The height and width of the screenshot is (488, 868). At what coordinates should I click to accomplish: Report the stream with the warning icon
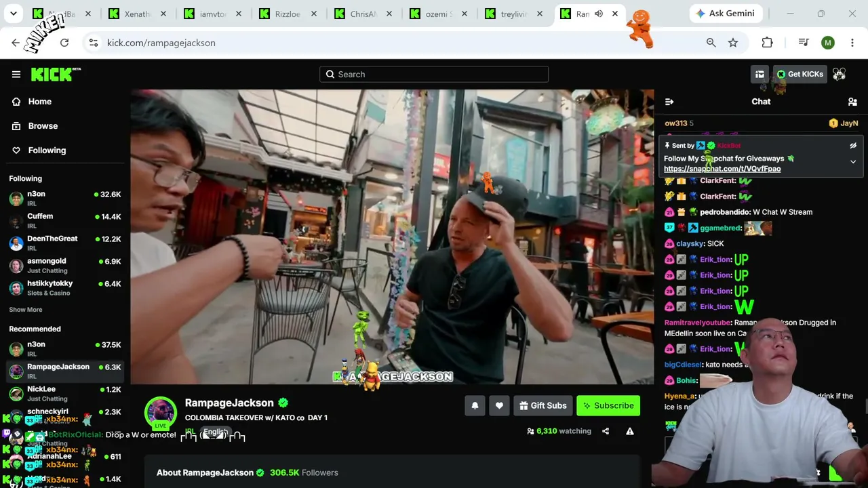pos(630,431)
